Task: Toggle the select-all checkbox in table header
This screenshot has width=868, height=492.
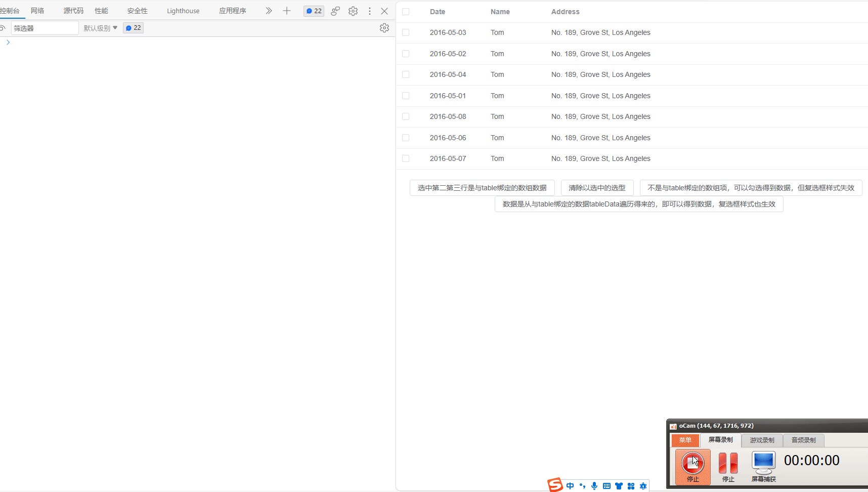Action: 406,12
